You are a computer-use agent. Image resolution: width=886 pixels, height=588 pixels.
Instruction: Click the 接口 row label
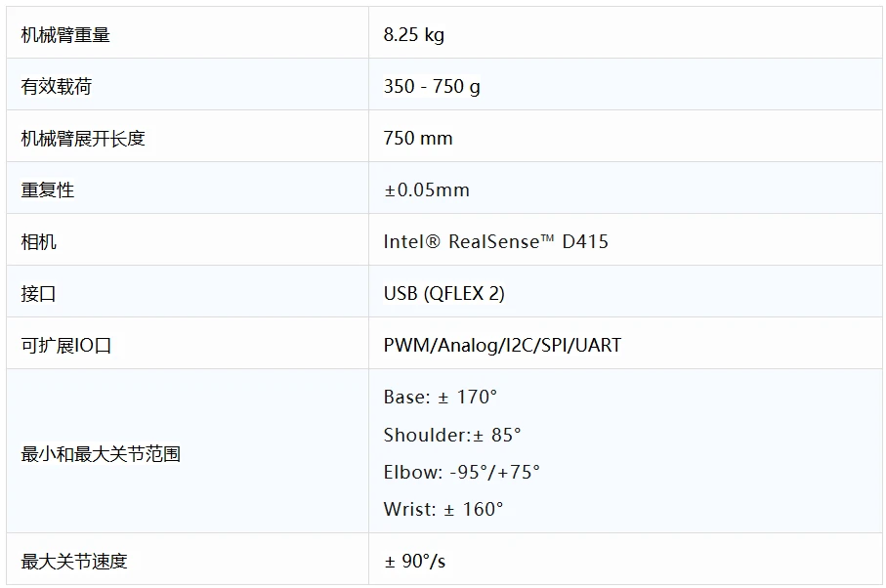pos(38,294)
